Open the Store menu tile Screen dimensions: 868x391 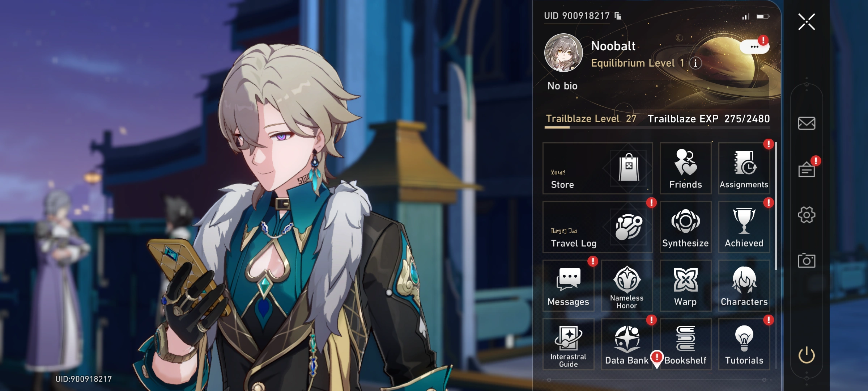598,168
